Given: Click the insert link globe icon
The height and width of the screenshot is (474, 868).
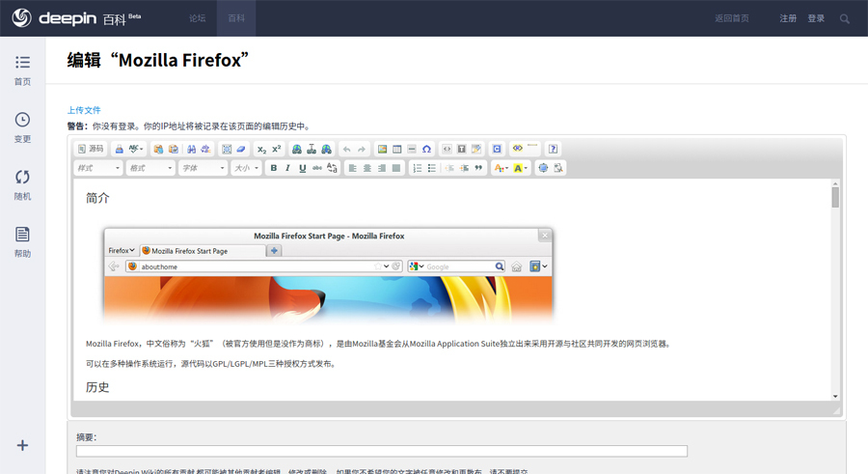Looking at the screenshot, I should 297,149.
